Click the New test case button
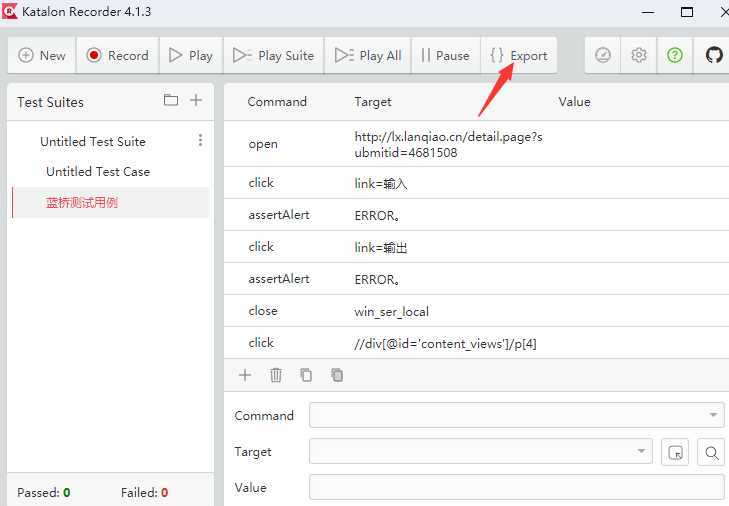 click(41, 55)
